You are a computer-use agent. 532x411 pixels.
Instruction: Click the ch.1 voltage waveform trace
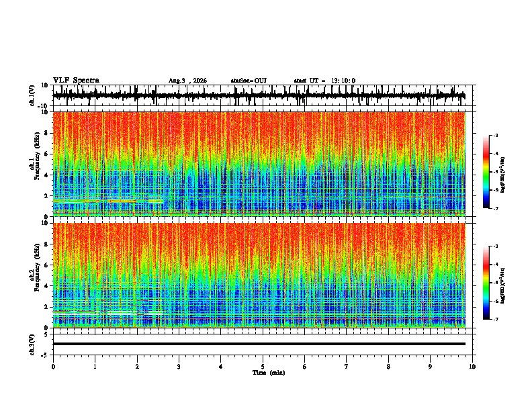click(x=259, y=95)
